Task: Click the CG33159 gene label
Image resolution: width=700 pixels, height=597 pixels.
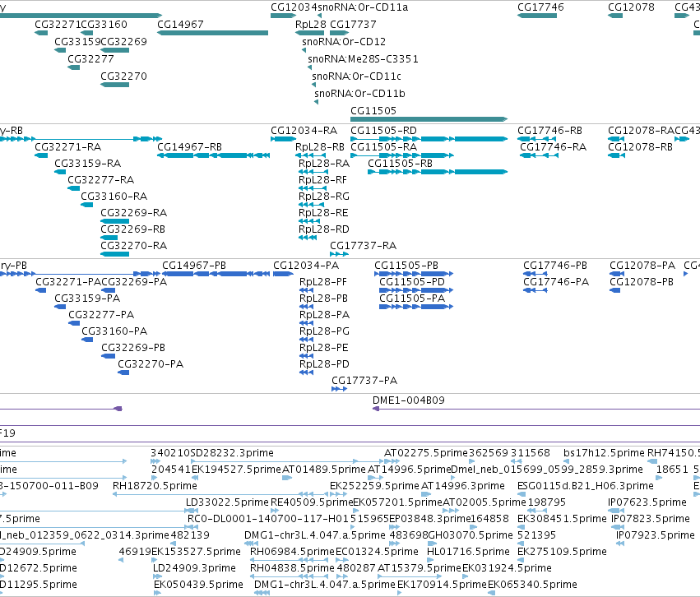Action: [x=77, y=42]
